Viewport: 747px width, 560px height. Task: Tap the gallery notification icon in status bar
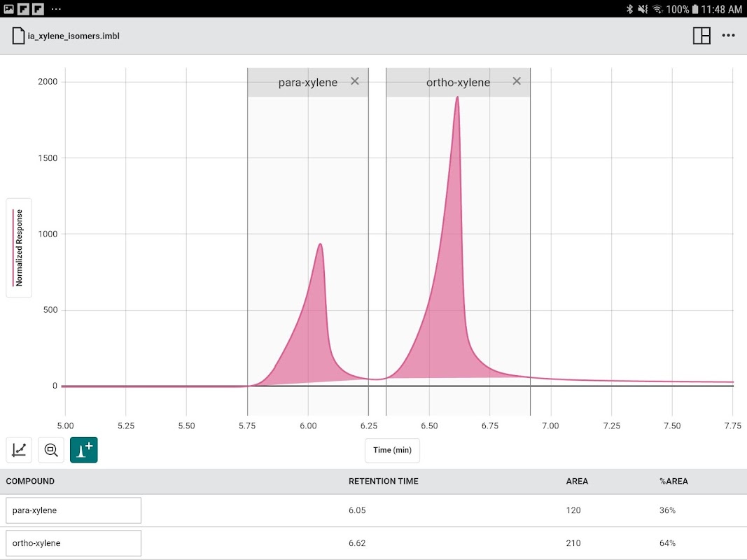click(8, 9)
